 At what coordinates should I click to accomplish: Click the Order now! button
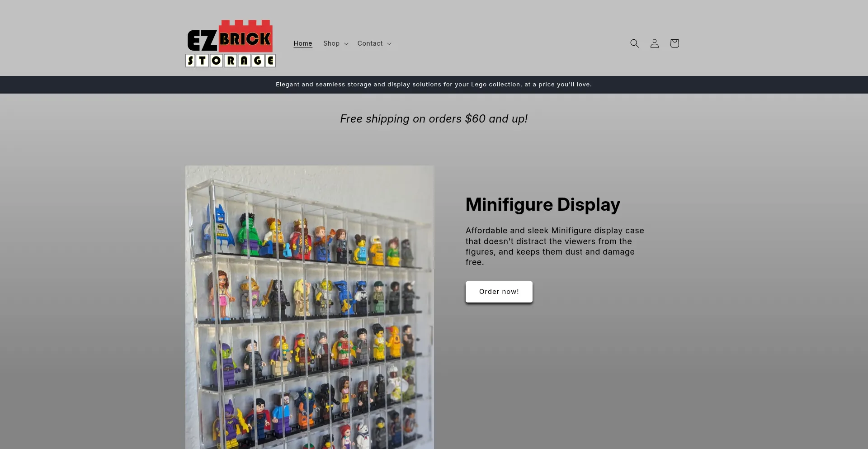click(x=499, y=292)
